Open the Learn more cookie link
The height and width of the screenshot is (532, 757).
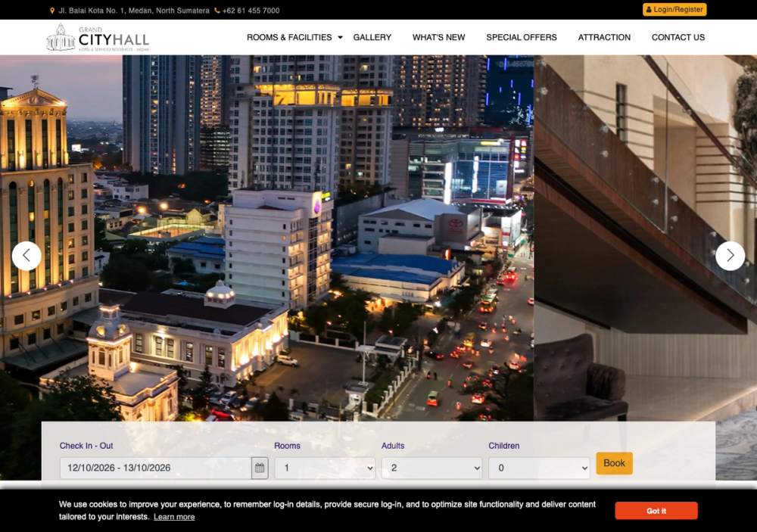[174, 517]
